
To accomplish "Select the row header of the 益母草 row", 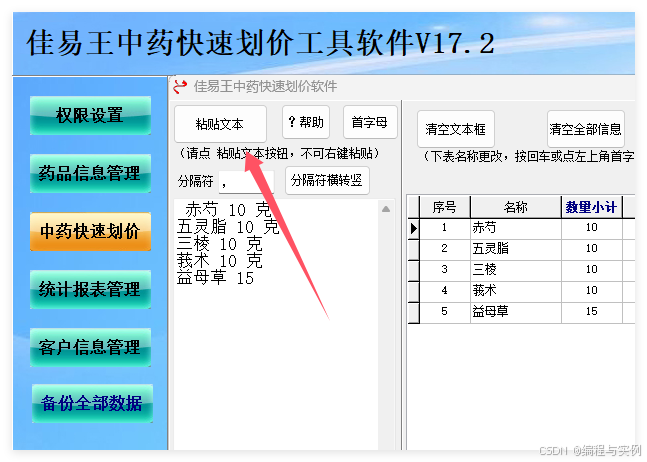I will click(413, 313).
